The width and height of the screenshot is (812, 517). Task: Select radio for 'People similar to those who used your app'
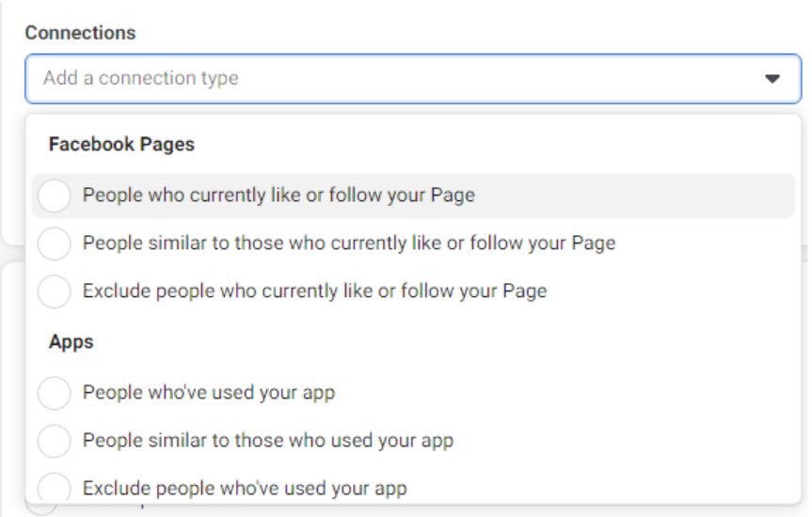(x=55, y=440)
